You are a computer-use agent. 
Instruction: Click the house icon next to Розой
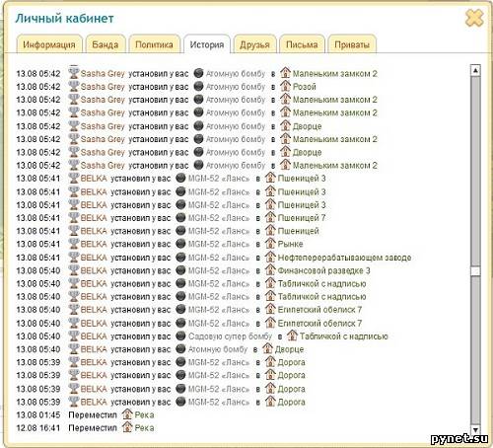[x=285, y=86]
